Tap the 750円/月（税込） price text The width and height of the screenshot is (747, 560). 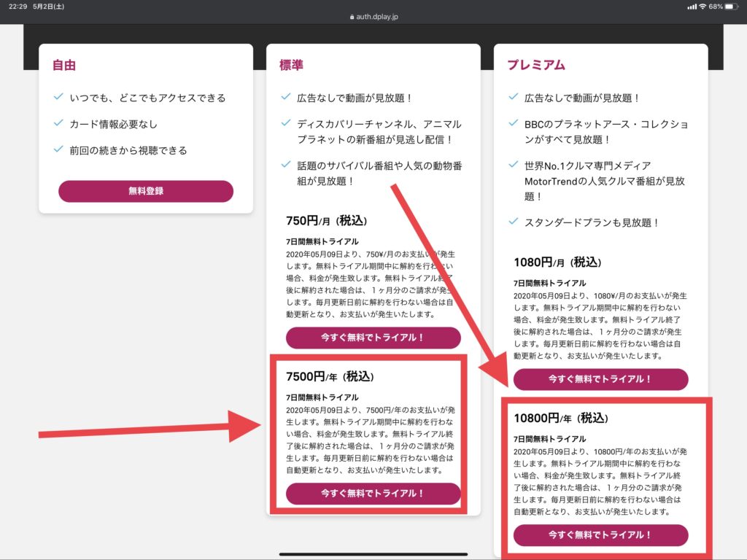pos(327,221)
